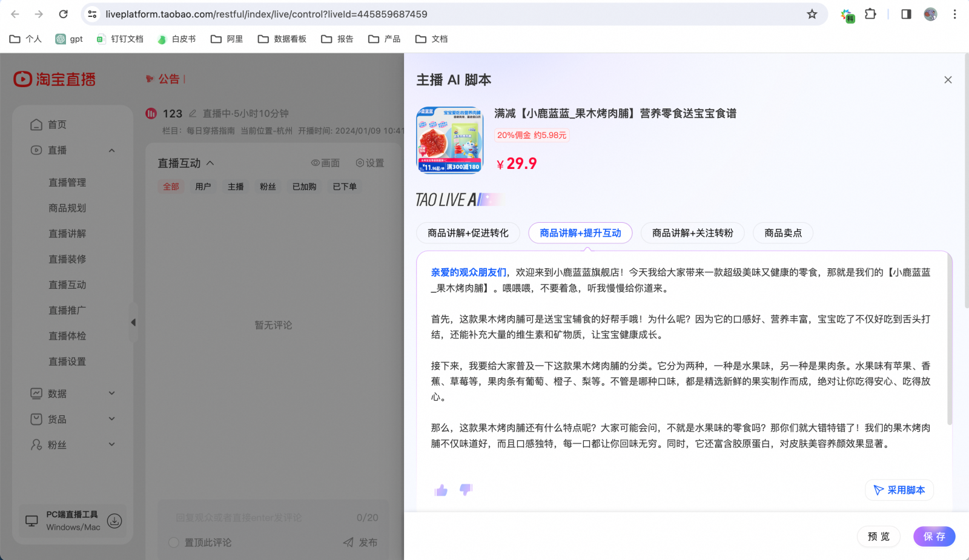This screenshot has height=560, width=969.
Task: Open 直播推广 in the sidebar
Action: click(67, 311)
